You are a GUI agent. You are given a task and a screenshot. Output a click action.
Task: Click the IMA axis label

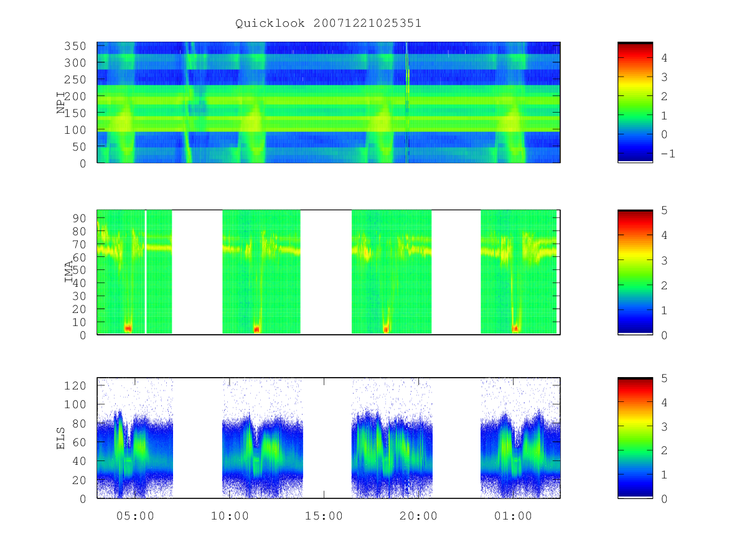pyautogui.click(x=69, y=272)
